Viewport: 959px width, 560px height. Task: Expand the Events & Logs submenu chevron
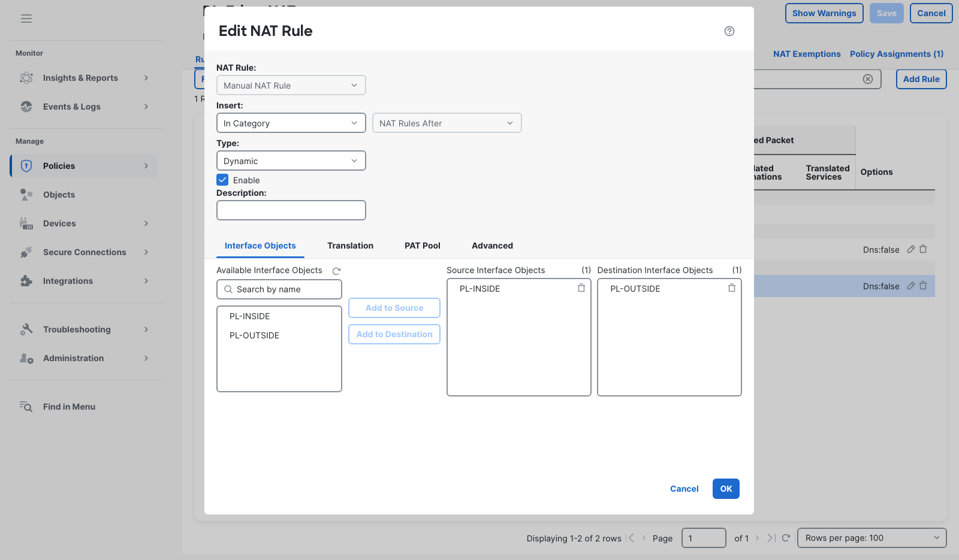point(146,107)
